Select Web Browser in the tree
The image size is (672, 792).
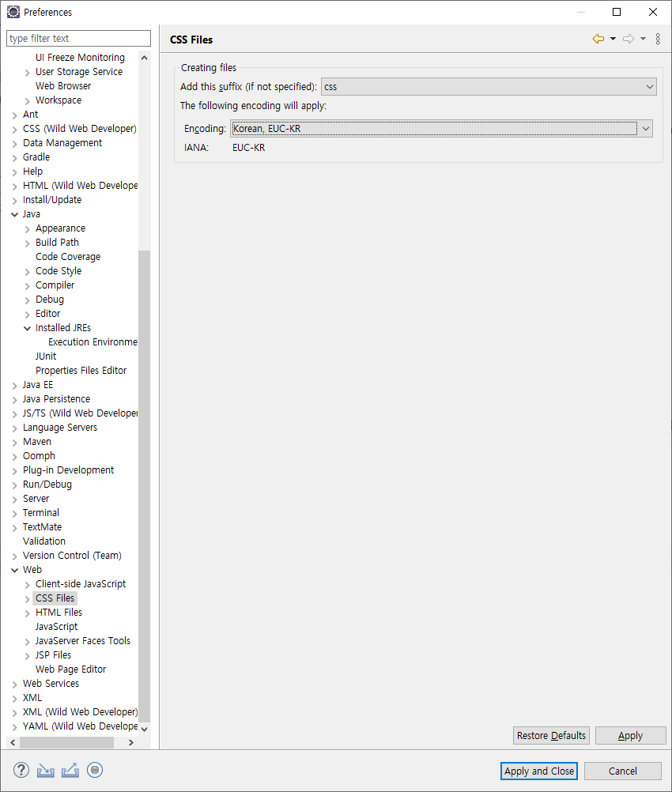click(63, 86)
